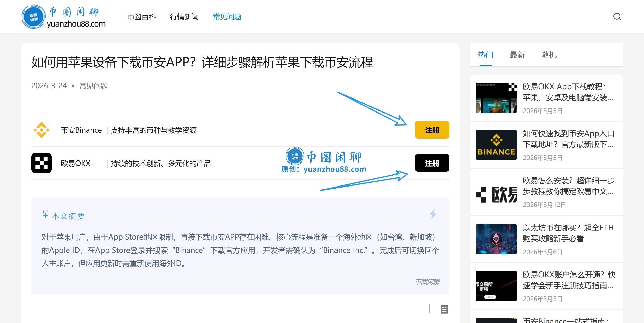This screenshot has width=644, height=323.
Task: Open 常见问题 category link under title
Action: (94, 86)
